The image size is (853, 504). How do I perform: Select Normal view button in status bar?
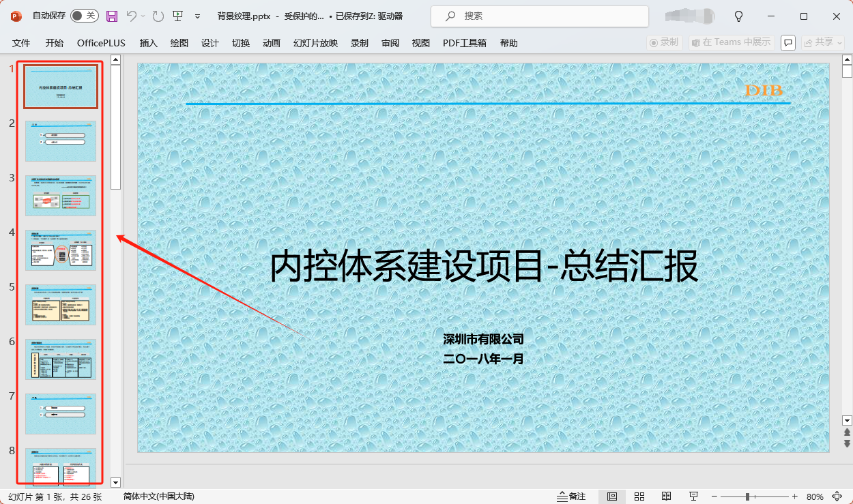click(x=612, y=496)
